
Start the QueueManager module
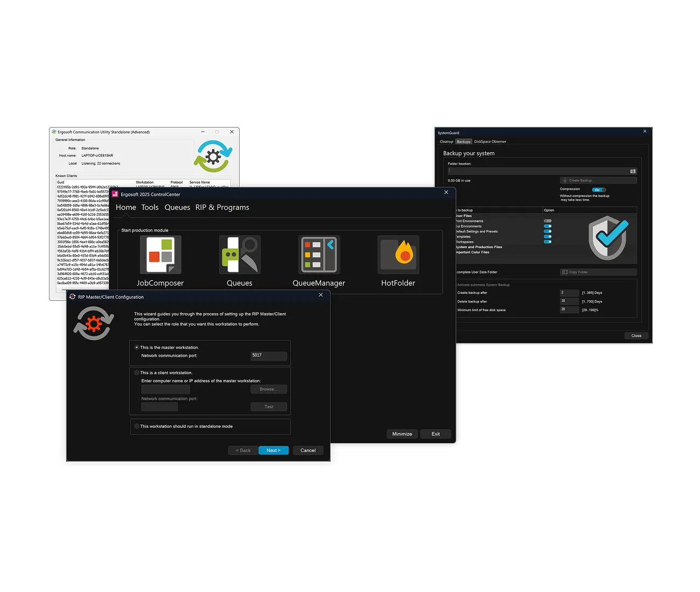[319, 255]
